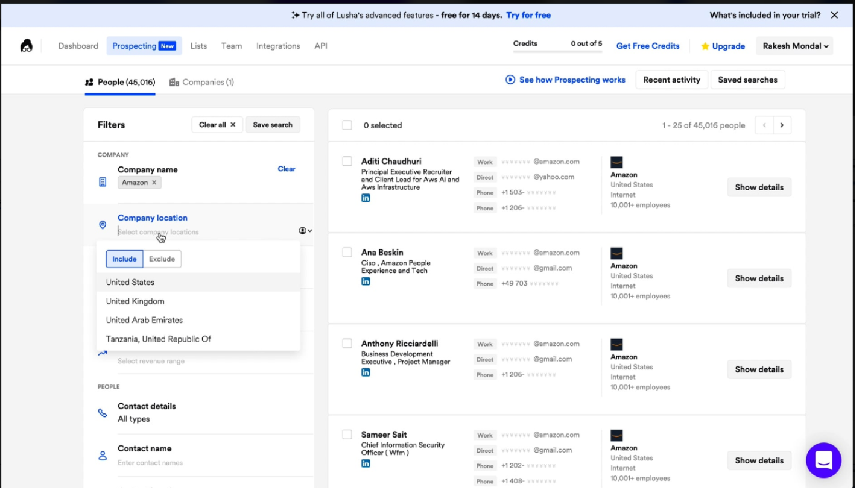Toggle the select all checkbox
The height and width of the screenshot is (499, 868).
(347, 125)
